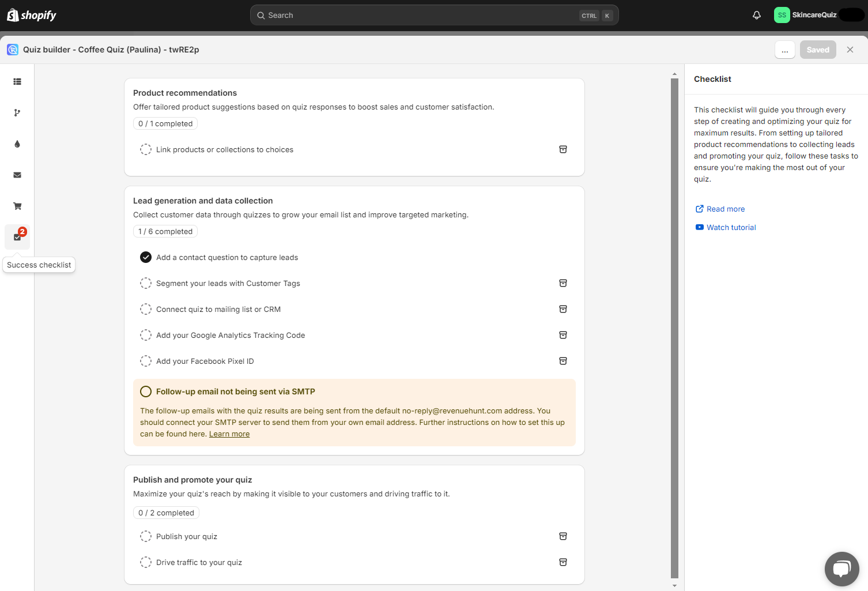Viewport: 868px width, 591px height.
Task: Click the Shopify logo
Action: [32, 16]
